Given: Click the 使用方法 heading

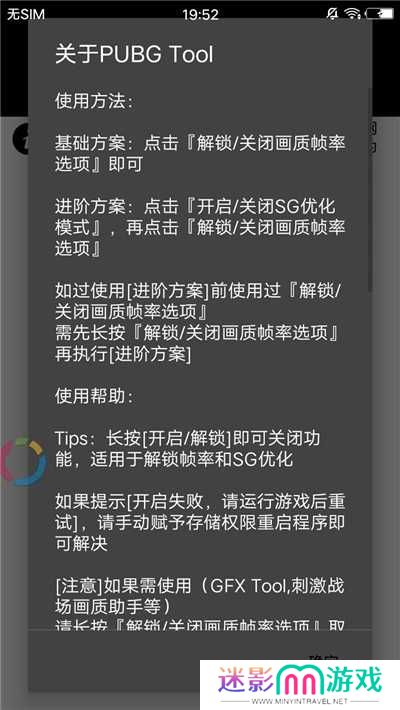Looking at the screenshot, I should tap(94, 101).
